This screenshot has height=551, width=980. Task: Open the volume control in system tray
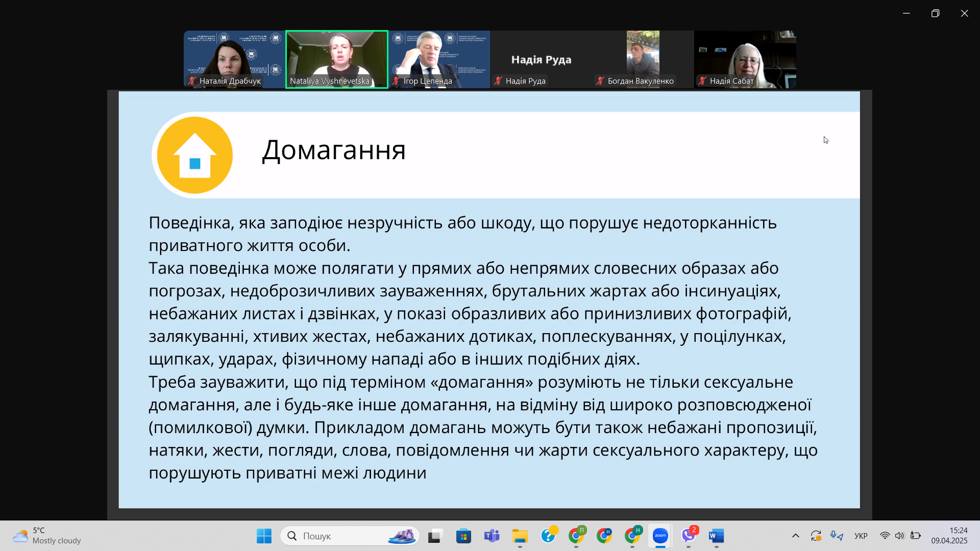[x=899, y=536]
